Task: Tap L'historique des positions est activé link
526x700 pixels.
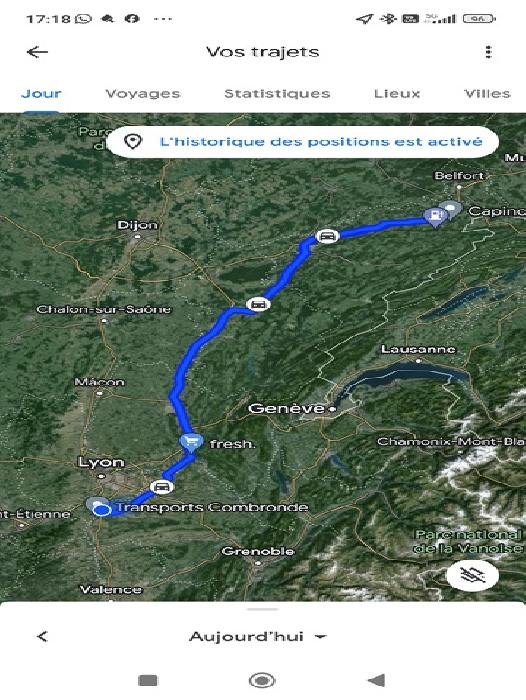Action: [x=321, y=142]
